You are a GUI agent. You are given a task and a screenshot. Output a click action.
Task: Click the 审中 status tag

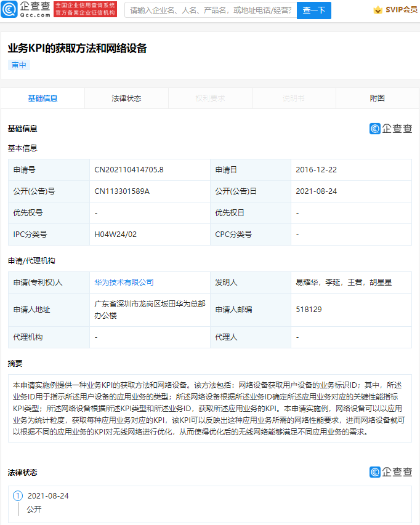click(x=19, y=65)
